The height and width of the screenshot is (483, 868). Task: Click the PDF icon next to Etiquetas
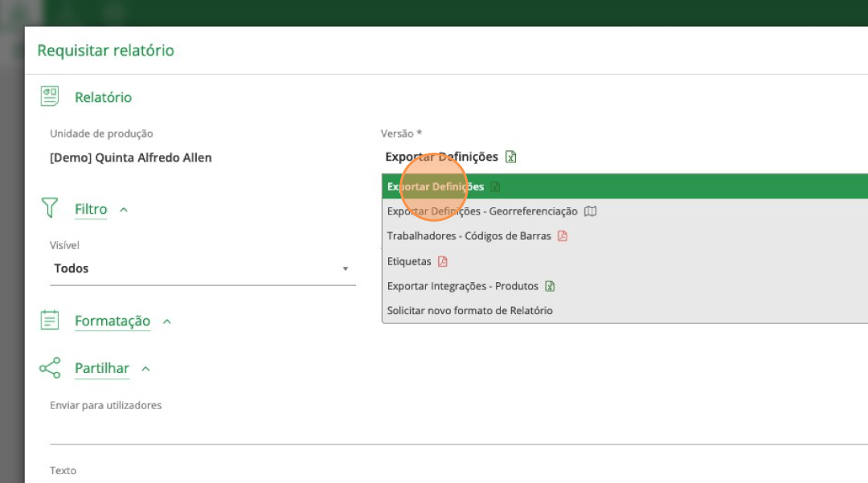pyautogui.click(x=442, y=261)
